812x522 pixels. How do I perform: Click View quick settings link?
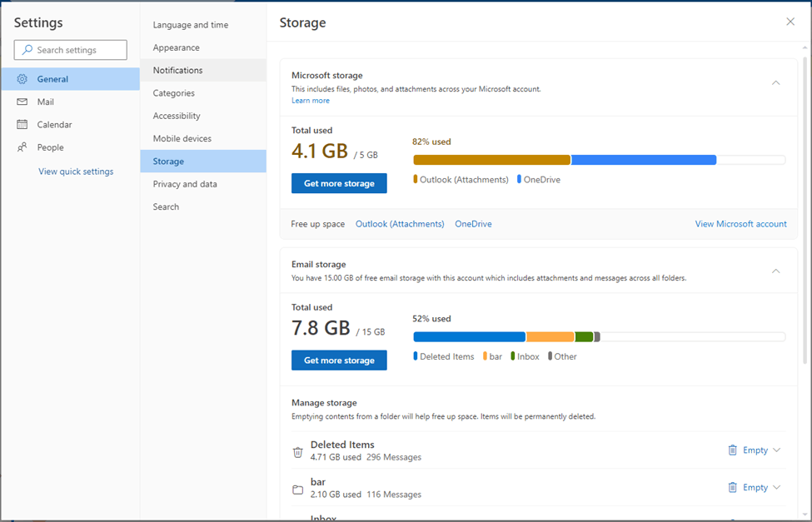click(x=76, y=172)
